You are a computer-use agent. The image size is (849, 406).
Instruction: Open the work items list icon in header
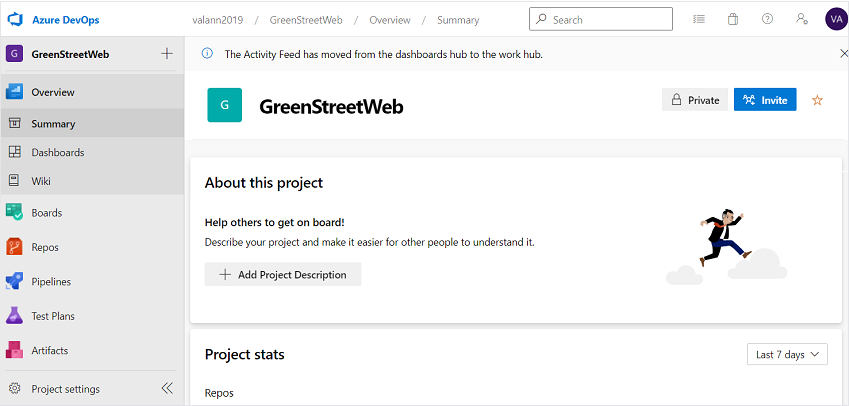(698, 19)
